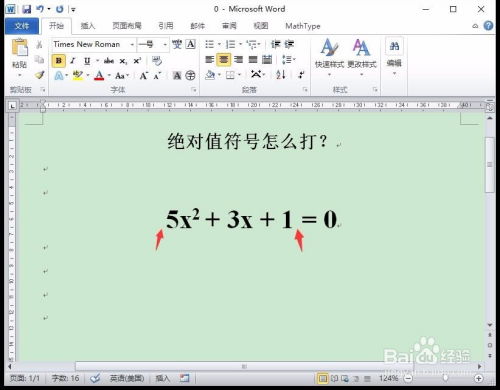500x390 pixels.
Task: Increase paragraph indent
Action: (289, 44)
